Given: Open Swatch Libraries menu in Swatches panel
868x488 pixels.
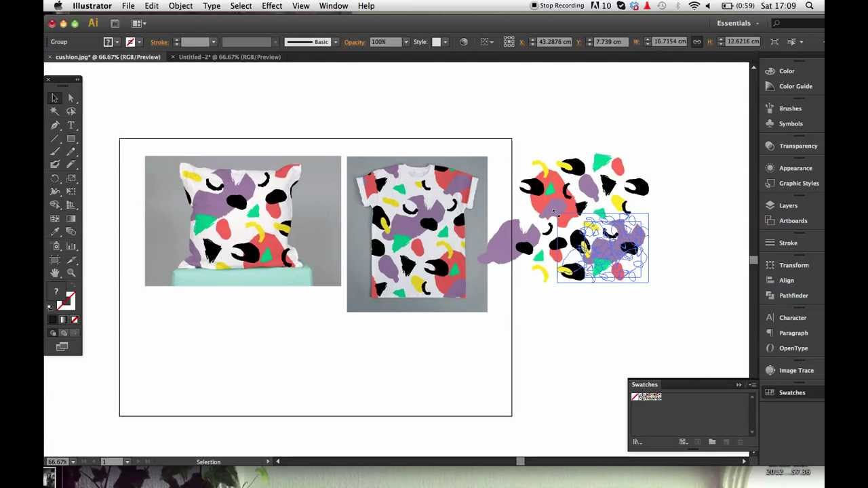Looking at the screenshot, I should (637, 442).
